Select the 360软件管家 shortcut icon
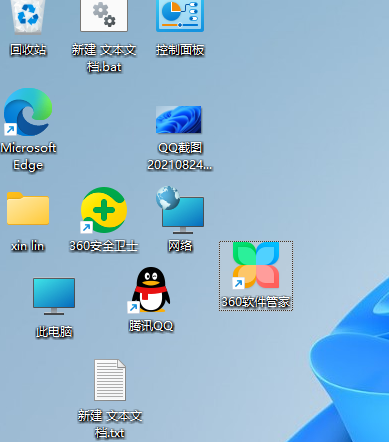Image resolution: width=389 pixels, height=442 pixels. [x=256, y=265]
